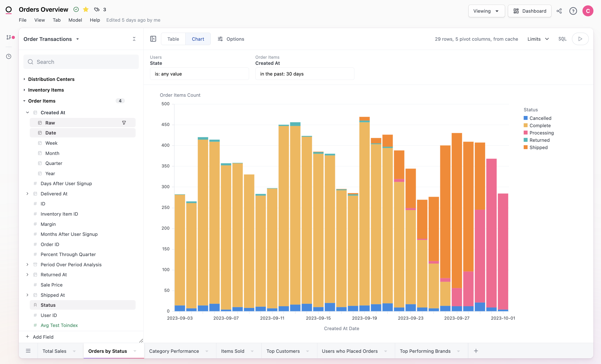
Task: Click the filter icon on Raw field
Action: coord(124,123)
